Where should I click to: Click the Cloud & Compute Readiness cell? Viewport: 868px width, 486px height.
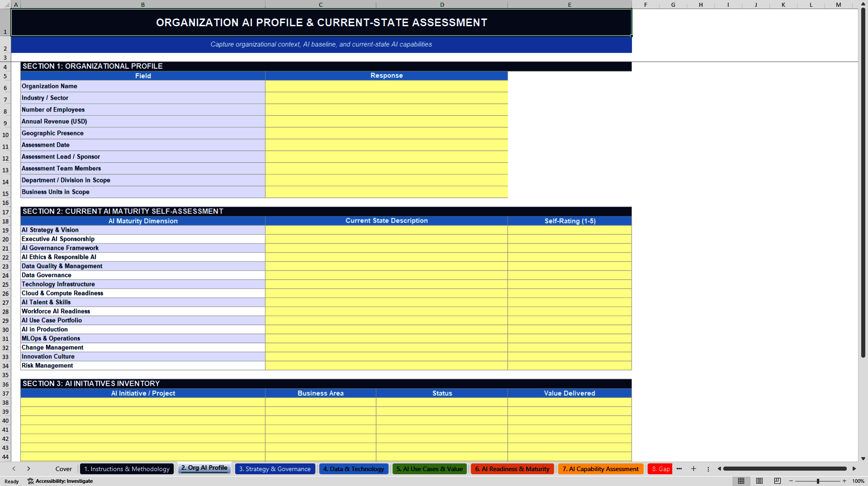(143, 293)
